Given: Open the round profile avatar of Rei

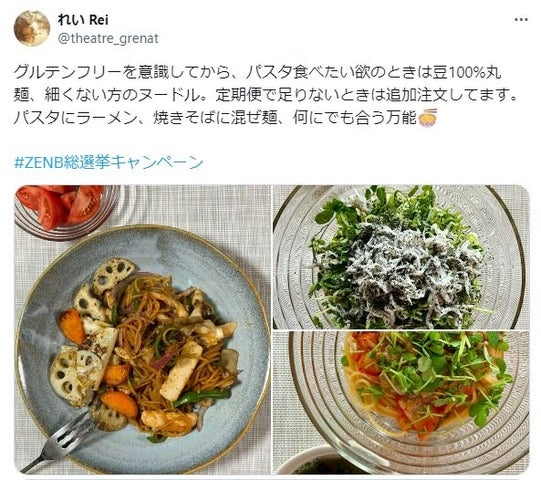Looking at the screenshot, I should coord(32,28).
